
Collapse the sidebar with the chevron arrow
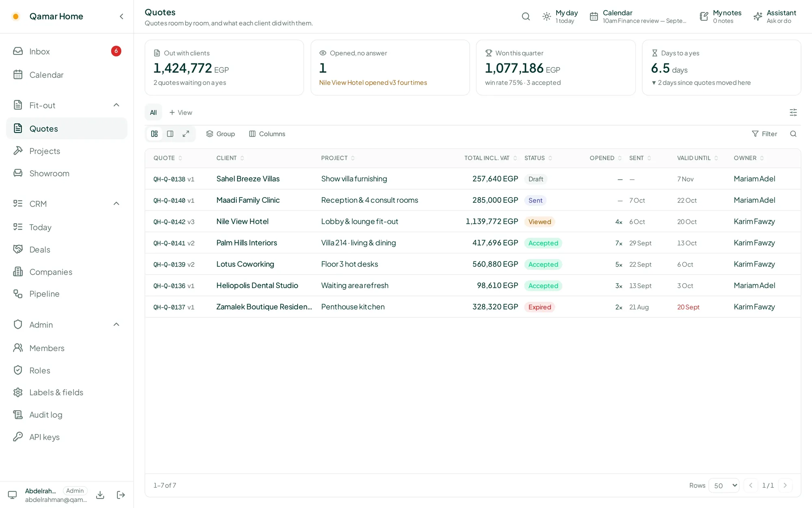pos(121,16)
